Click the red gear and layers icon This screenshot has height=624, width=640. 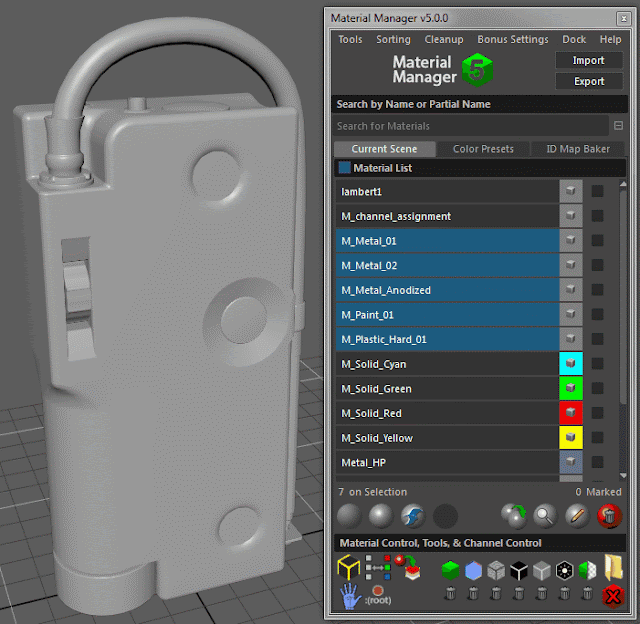pyautogui.click(x=408, y=567)
